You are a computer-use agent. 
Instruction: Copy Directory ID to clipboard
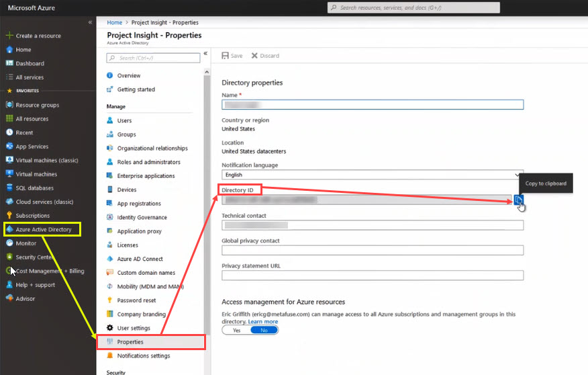(518, 200)
